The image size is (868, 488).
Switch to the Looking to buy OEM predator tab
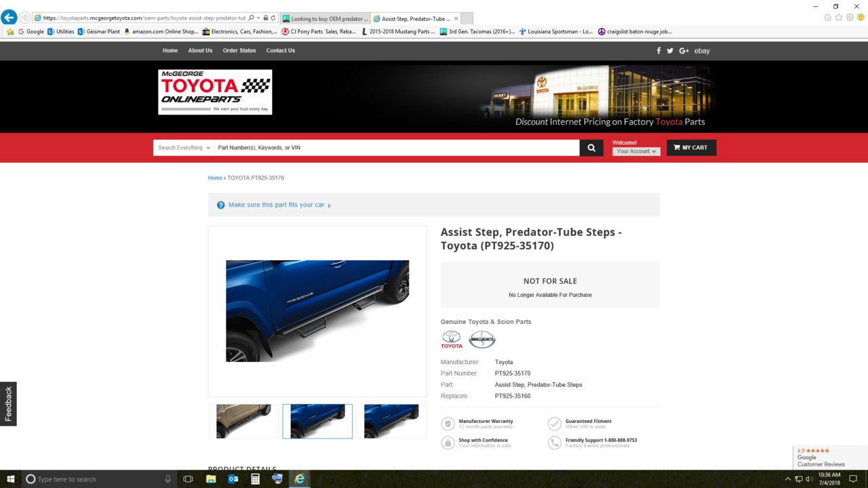[325, 19]
